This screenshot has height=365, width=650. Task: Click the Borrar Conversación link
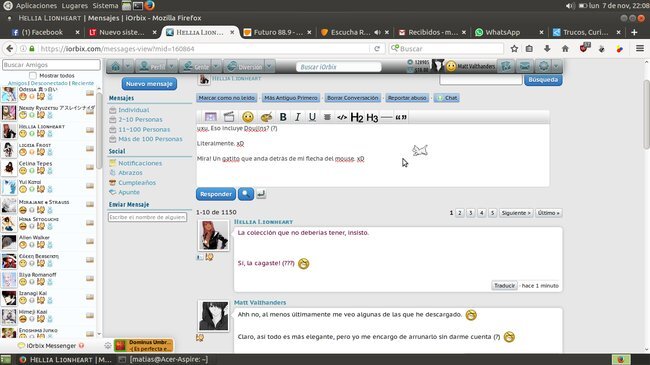(353, 98)
